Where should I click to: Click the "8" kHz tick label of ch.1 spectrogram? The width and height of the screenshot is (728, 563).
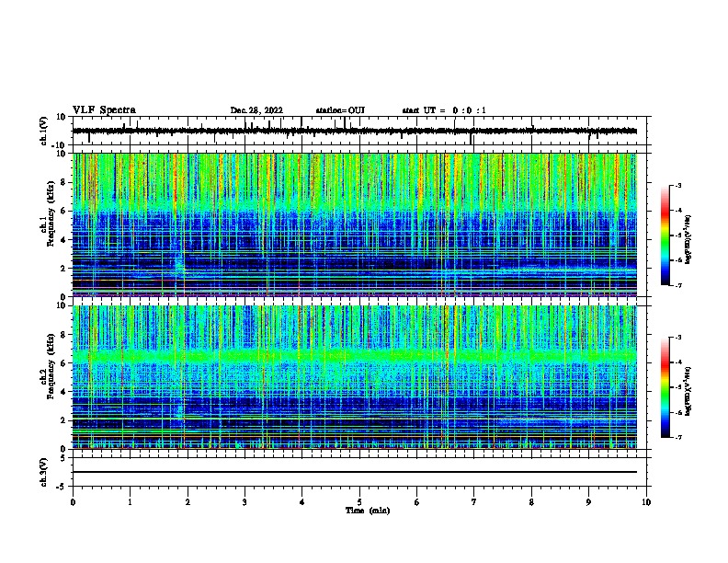(63, 182)
